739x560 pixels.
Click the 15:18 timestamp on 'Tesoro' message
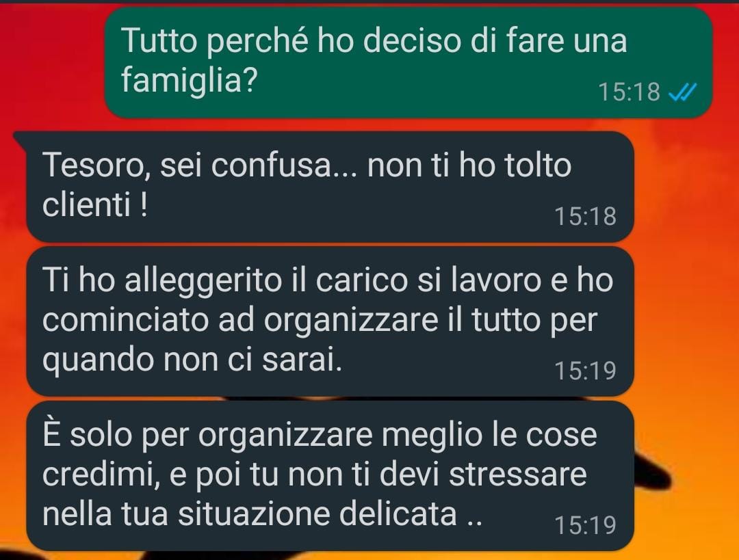point(585,216)
